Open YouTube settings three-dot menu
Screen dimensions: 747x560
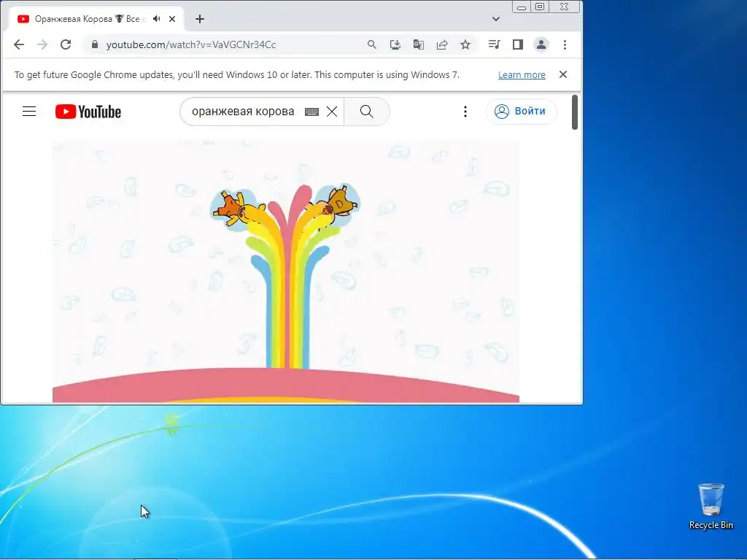click(x=465, y=112)
